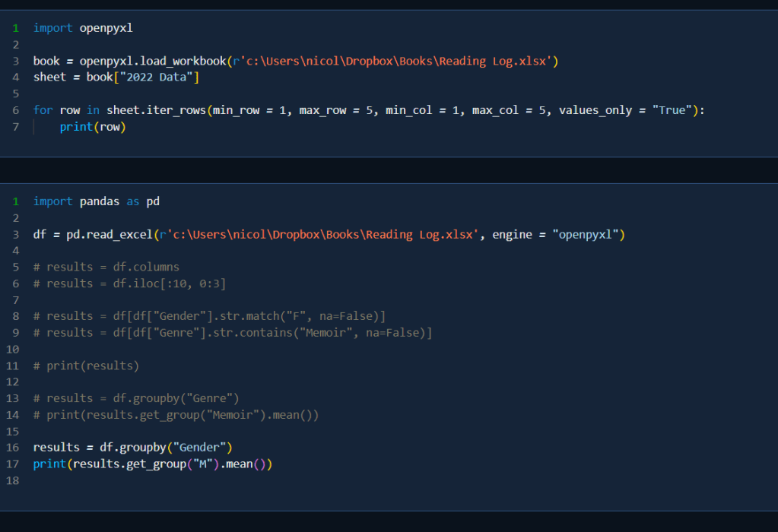Click get_group("M") in the final print statement
Screen dimensions: 778x532
coord(173,464)
